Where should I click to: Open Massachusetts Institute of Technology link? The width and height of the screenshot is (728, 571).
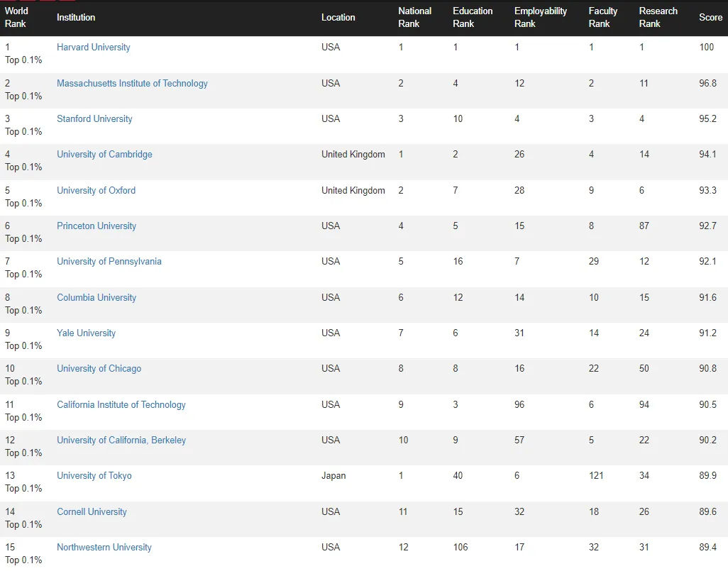[x=132, y=84]
